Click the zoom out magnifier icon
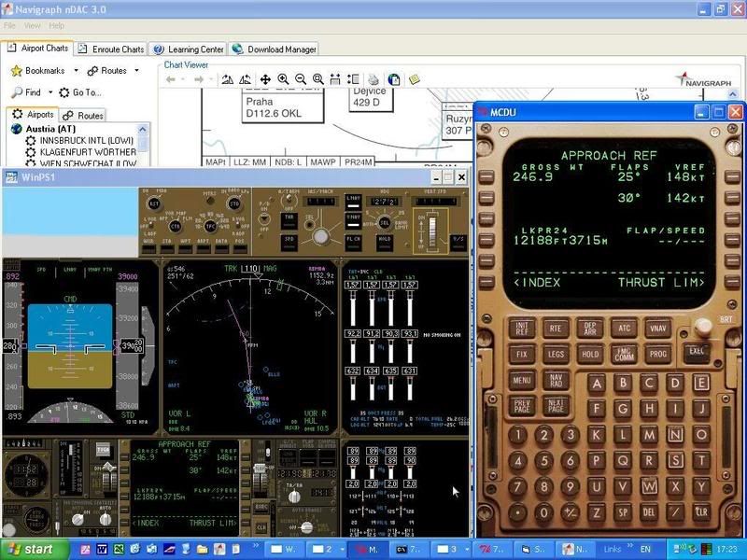This screenshot has width=747, height=560. pos(301,79)
